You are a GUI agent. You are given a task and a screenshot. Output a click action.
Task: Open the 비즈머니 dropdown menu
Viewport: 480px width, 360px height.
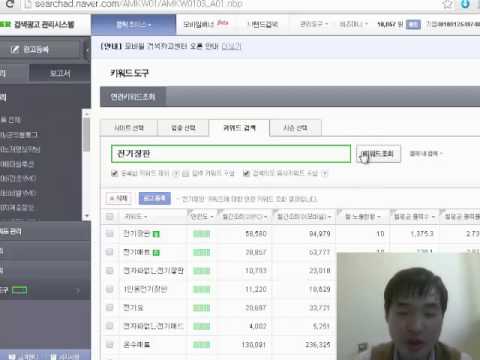[x=353, y=24]
